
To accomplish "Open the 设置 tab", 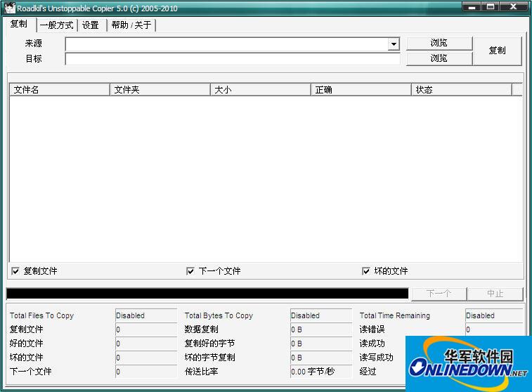I will (x=91, y=25).
